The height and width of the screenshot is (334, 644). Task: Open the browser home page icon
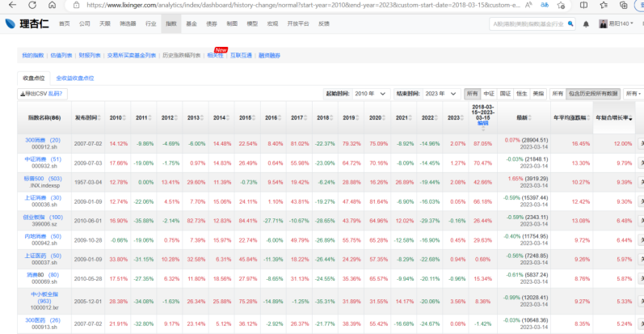click(52, 5)
